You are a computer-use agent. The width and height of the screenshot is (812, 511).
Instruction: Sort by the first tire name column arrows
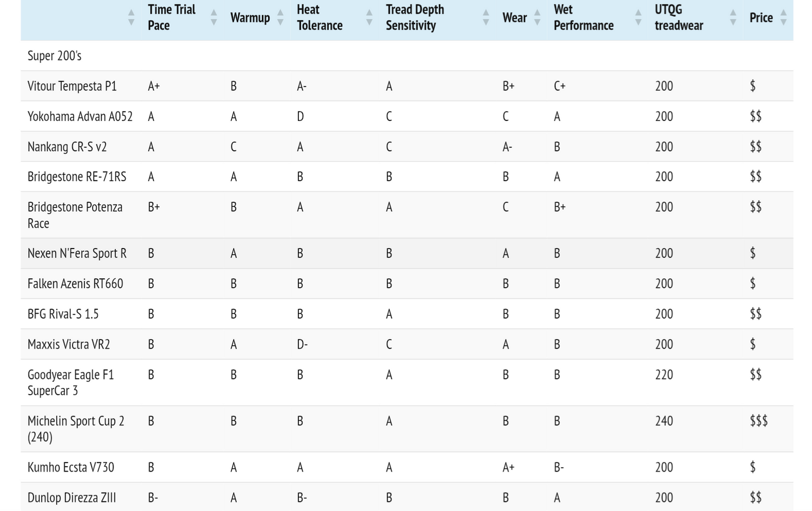click(x=131, y=17)
